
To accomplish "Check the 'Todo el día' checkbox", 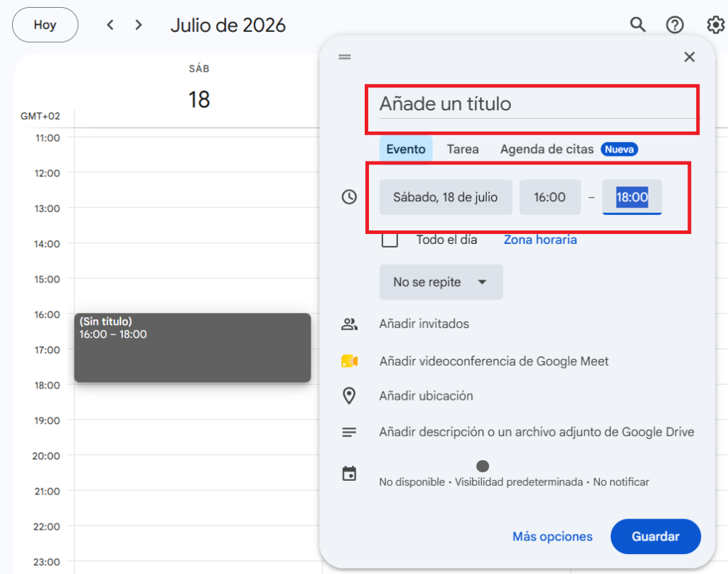I will tap(390, 240).
